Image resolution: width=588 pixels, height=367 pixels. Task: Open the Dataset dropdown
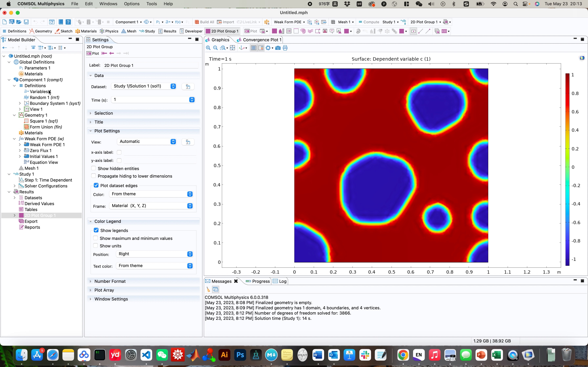point(143,86)
